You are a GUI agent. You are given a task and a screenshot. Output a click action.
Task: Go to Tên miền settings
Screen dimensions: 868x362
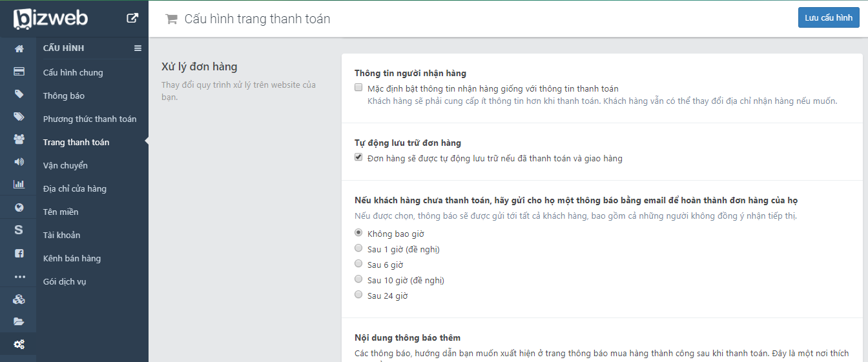pyautogui.click(x=61, y=212)
